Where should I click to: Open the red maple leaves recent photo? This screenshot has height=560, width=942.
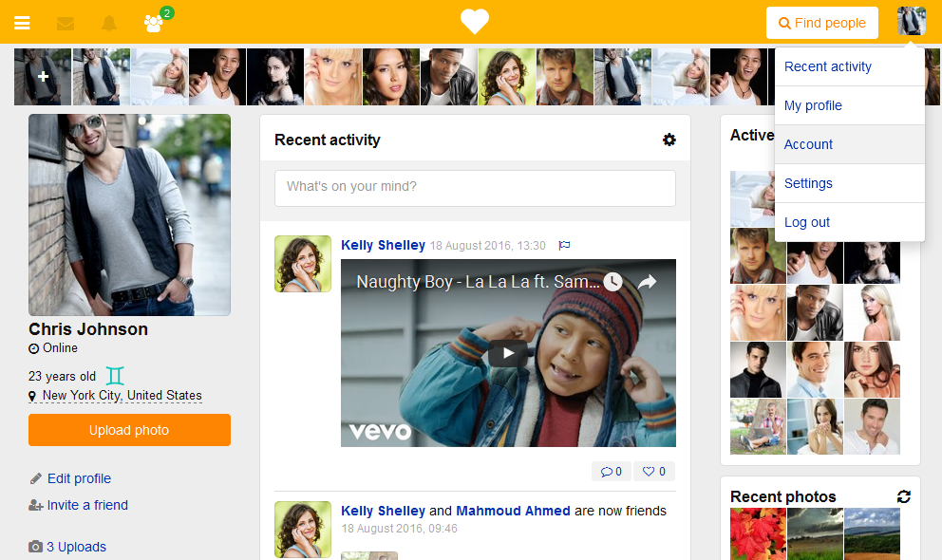coord(758,534)
